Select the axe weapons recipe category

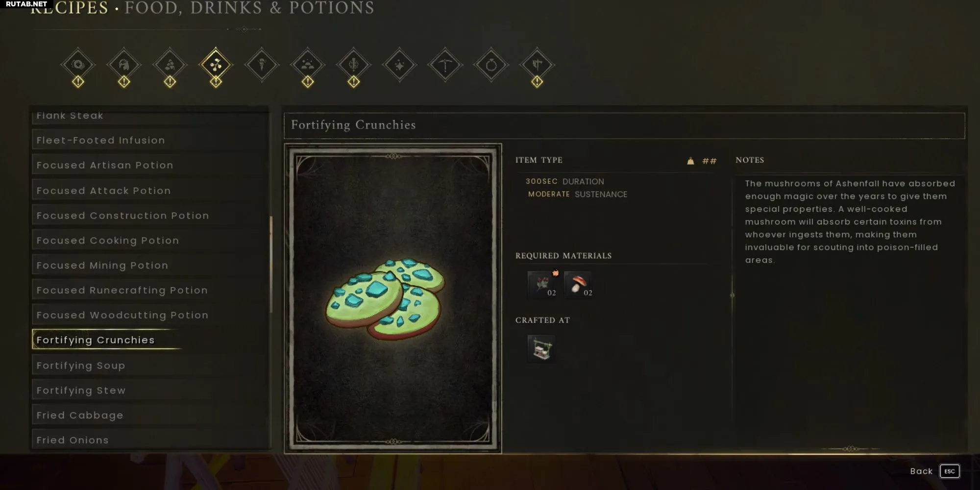point(537,65)
